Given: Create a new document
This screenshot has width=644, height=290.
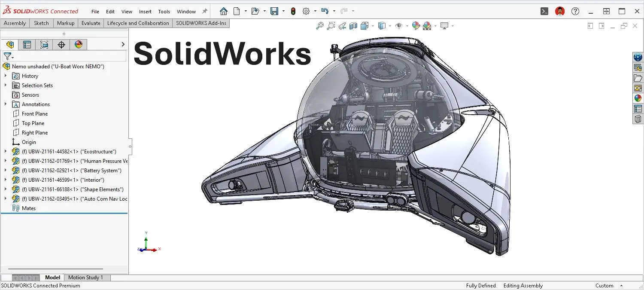Looking at the screenshot, I should 237,11.
